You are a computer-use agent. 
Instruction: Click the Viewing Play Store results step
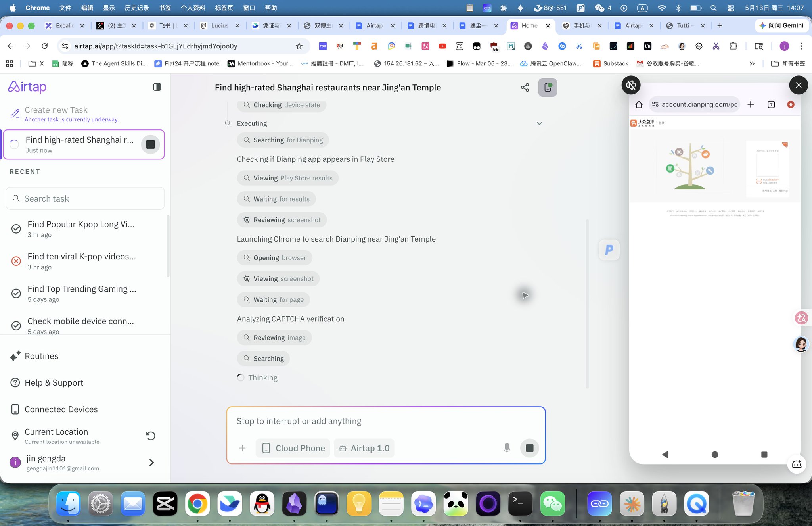tap(288, 178)
